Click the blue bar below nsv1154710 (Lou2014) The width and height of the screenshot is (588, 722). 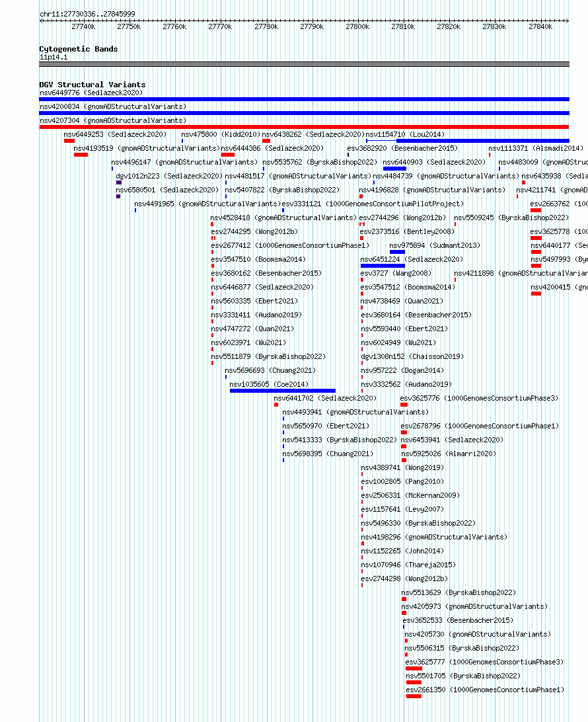[483, 140]
